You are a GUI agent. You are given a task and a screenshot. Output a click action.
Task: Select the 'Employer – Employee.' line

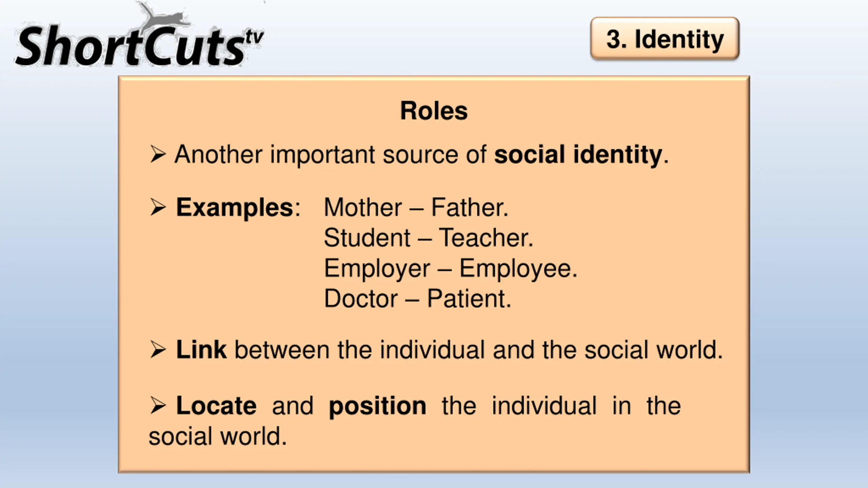point(451,268)
